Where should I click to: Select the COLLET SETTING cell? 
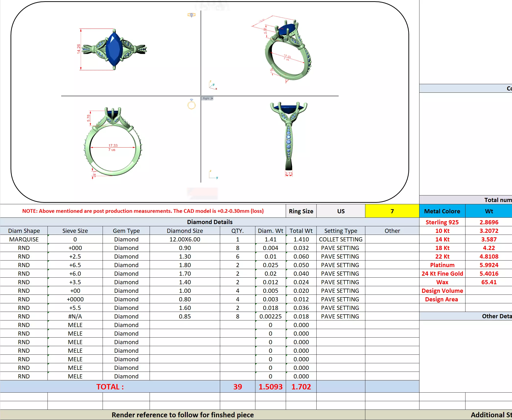click(x=340, y=239)
